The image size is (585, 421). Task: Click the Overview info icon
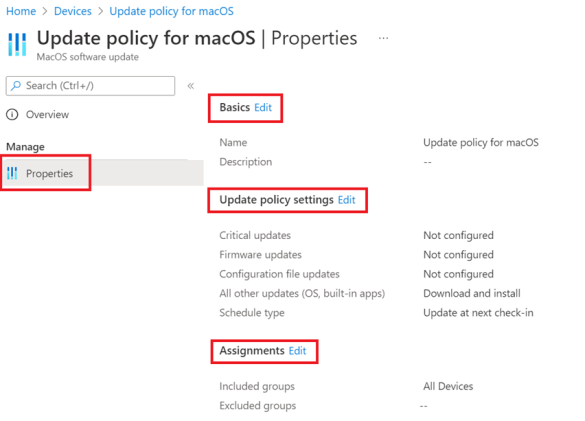[12, 115]
